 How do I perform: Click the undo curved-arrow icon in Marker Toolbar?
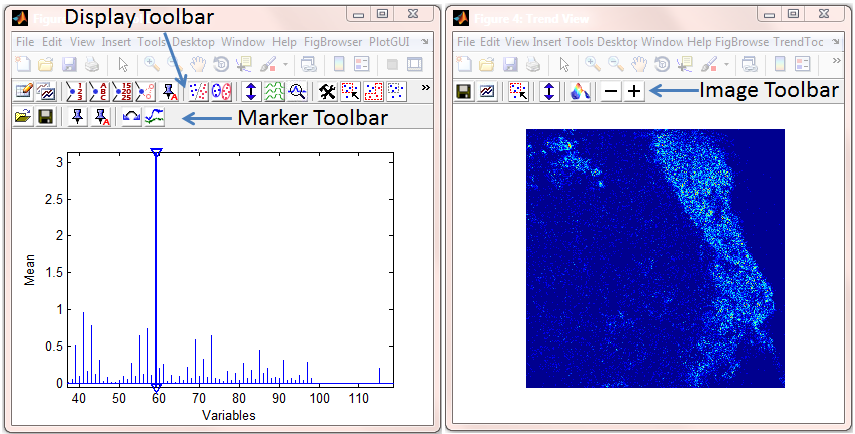click(131, 117)
